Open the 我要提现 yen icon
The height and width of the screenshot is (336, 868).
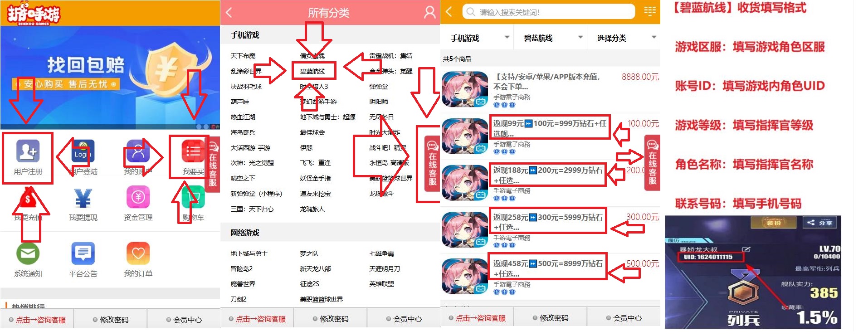pos(83,198)
